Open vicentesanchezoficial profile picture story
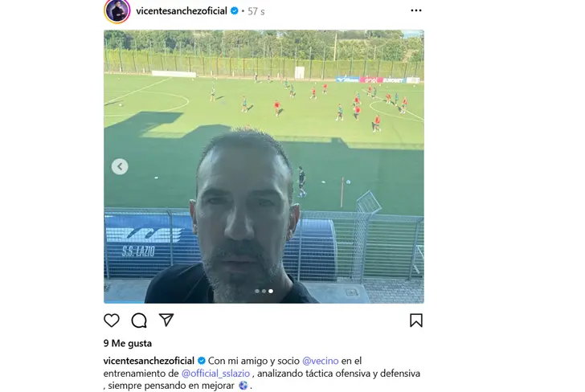Image resolution: width=585 pixels, height=392 pixels. pyautogui.click(x=117, y=10)
